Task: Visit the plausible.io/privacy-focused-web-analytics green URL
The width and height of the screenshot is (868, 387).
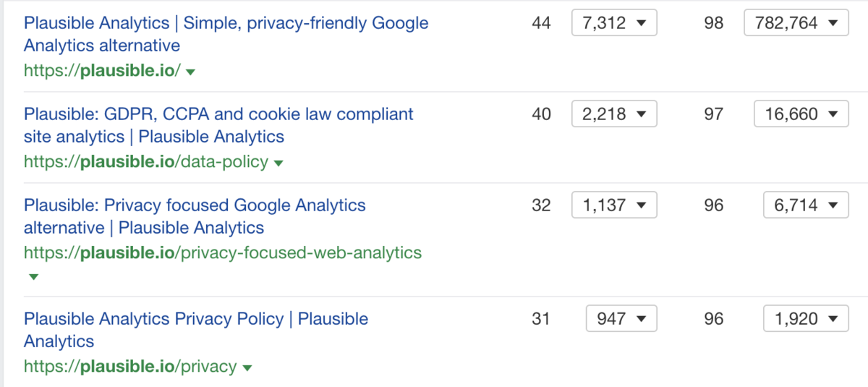Action: [x=222, y=253]
